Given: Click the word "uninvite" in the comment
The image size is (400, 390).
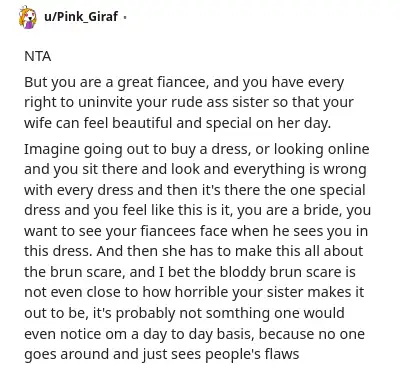Looking at the screenshot, I should (105, 102).
